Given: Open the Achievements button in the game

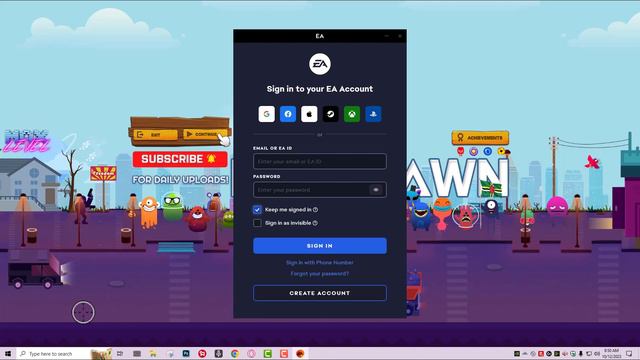Looking at the screenshot, I should point(480,138).
